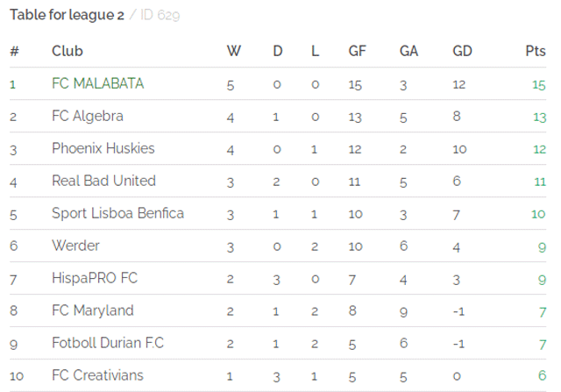Viewport: 561px width, 392px height.
Task: Click the Table for league 2 heading
Action: pyautogui.click(x=67, y=15)
